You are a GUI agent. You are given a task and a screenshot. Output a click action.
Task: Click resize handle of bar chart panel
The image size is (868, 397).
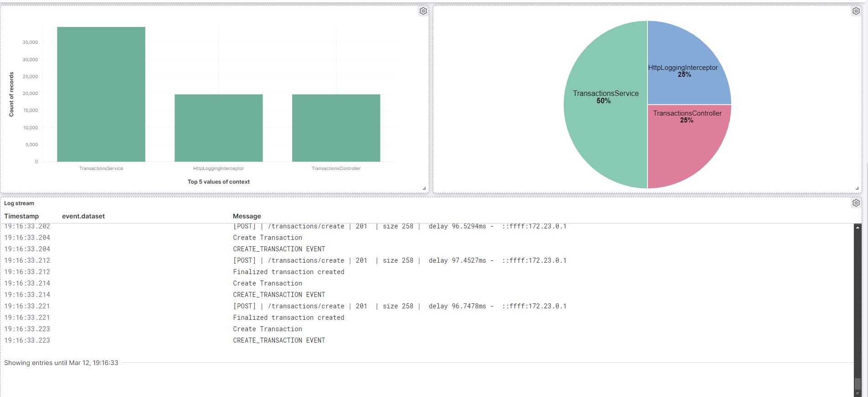[424, 188]
